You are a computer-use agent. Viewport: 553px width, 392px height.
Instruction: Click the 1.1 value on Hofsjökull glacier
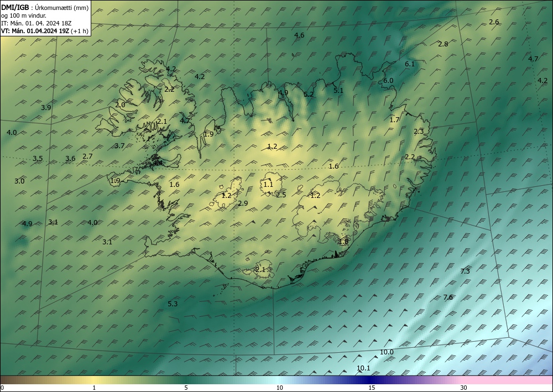point(268,184)
